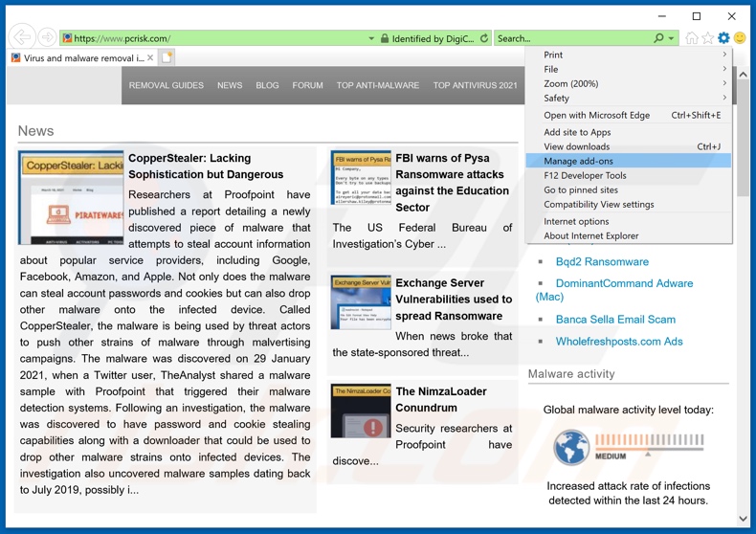756x534 pixels.
Task: Click the globe malware activity icon
Action: pyautogui.click(x=571, y=447)
